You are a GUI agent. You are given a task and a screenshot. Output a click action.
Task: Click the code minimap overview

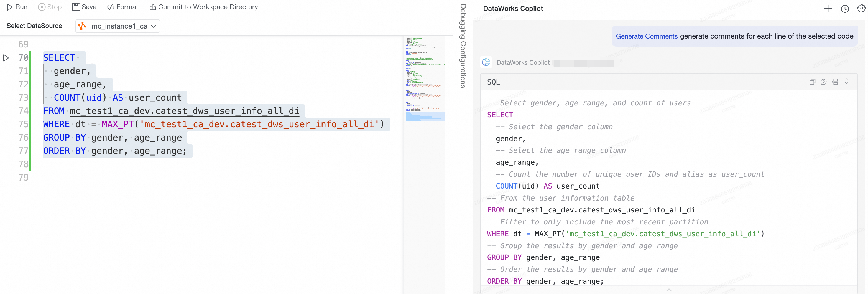[425, 78]
